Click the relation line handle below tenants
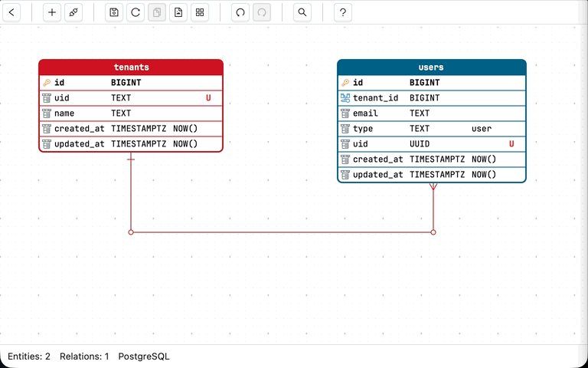 coord(131,232)
